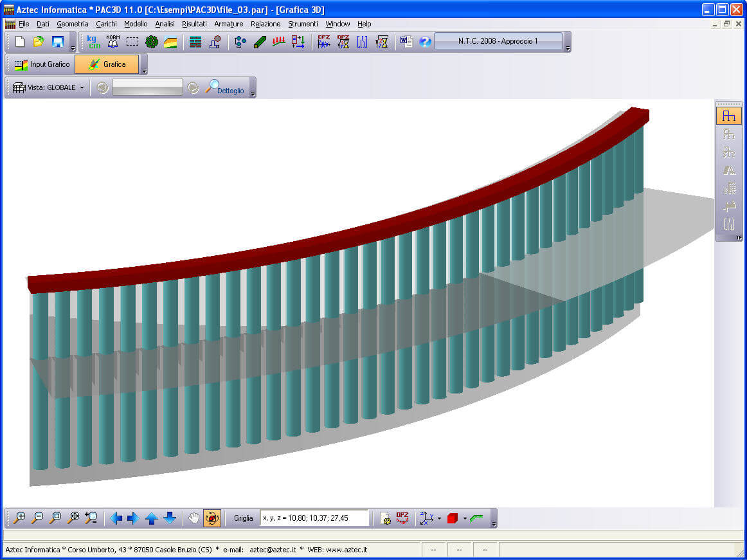This screenshot has height=560, width=747.
Task: Expand the axes orientation dropdown arrow
Action: point(439,518)
